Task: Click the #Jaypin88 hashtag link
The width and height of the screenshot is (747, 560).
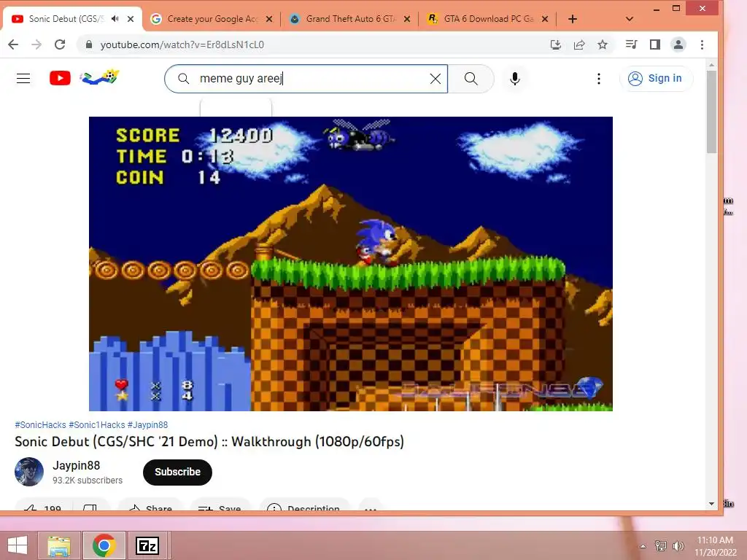Action: (147, 425)
